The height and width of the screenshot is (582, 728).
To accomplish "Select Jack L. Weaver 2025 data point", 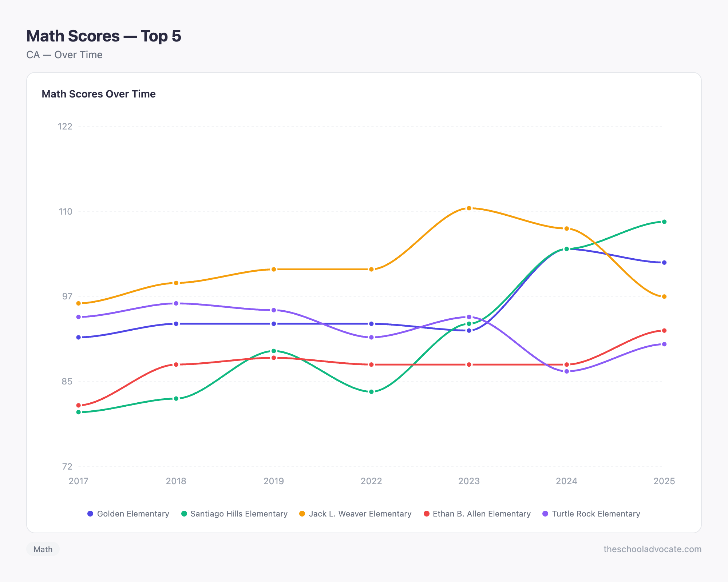I will (x=664, y=297).
